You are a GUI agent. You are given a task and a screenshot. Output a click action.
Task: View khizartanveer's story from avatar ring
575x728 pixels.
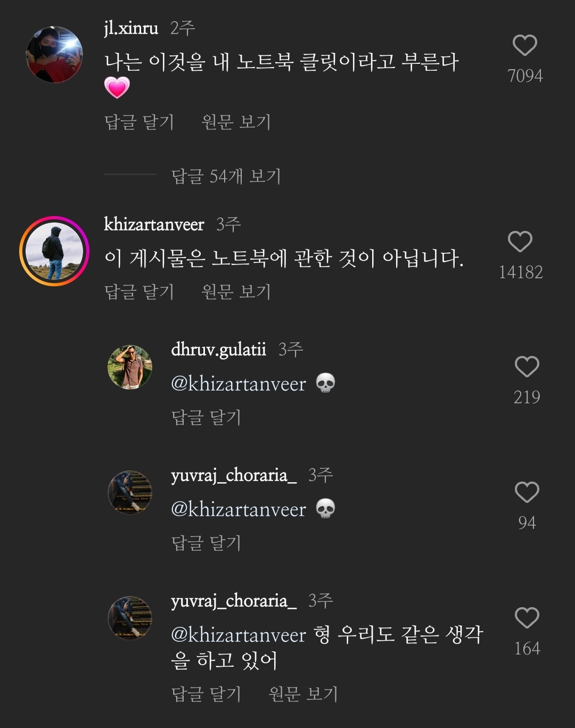coord(54,251)
